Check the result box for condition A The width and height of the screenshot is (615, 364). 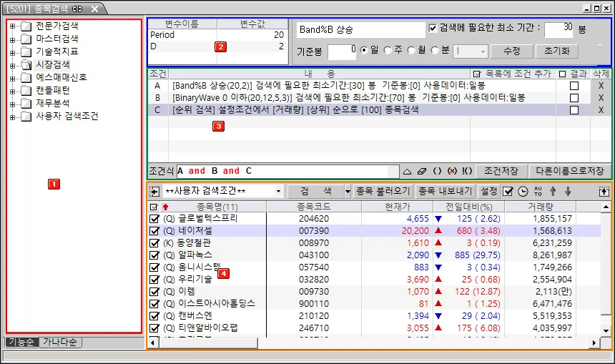pyautogui.click(x=574, y=86)
